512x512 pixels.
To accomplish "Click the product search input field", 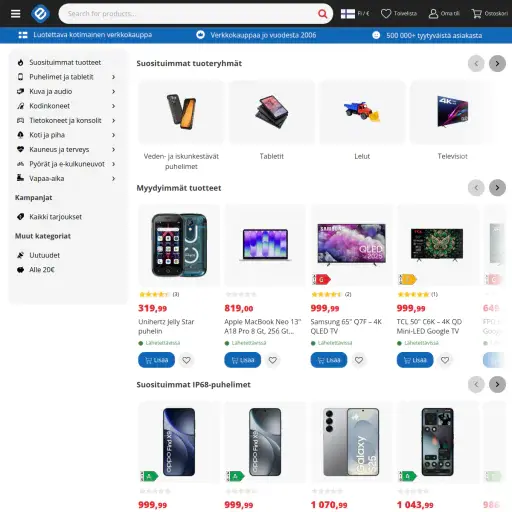I will click(x=188, y=14).
